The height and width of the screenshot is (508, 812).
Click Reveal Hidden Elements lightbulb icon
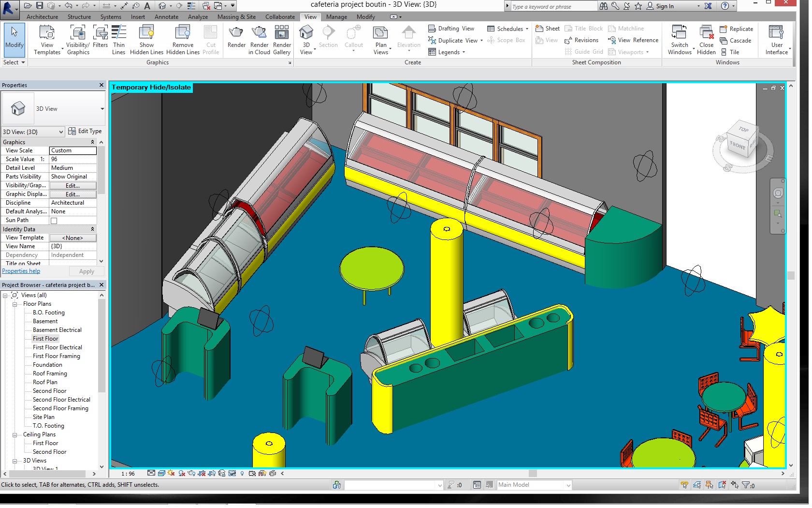[x=242, y=473]
